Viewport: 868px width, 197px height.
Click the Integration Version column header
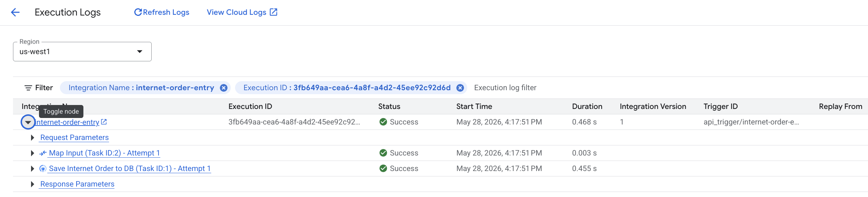pos(653,106)
